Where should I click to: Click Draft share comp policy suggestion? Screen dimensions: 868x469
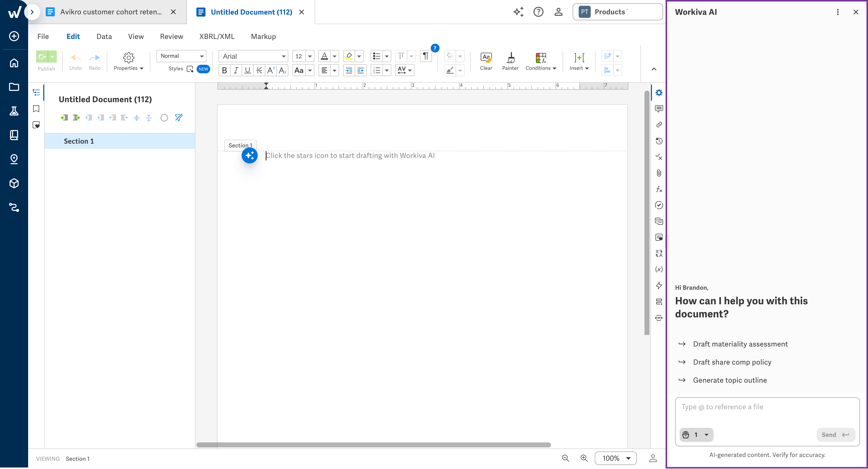click(732, 362)
